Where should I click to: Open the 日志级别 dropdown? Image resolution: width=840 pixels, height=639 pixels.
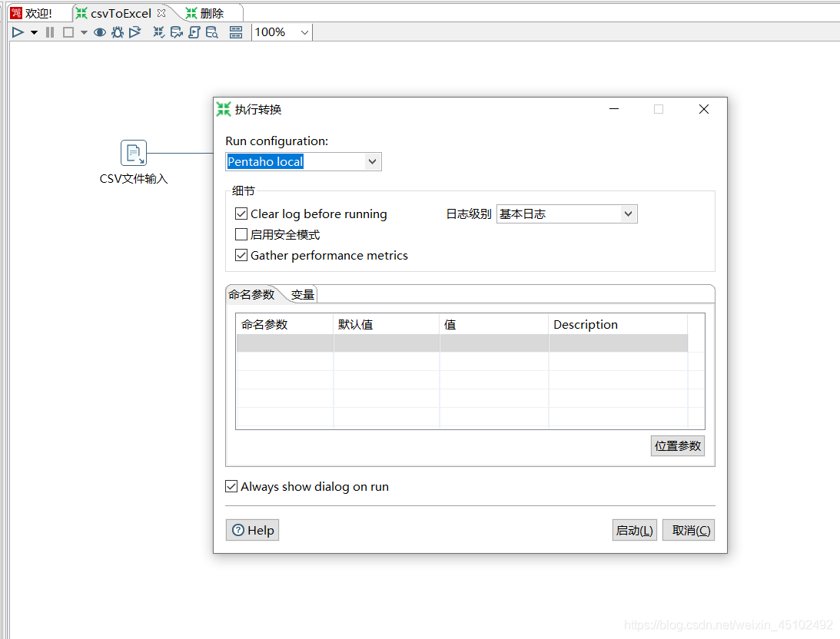point(629,214)
